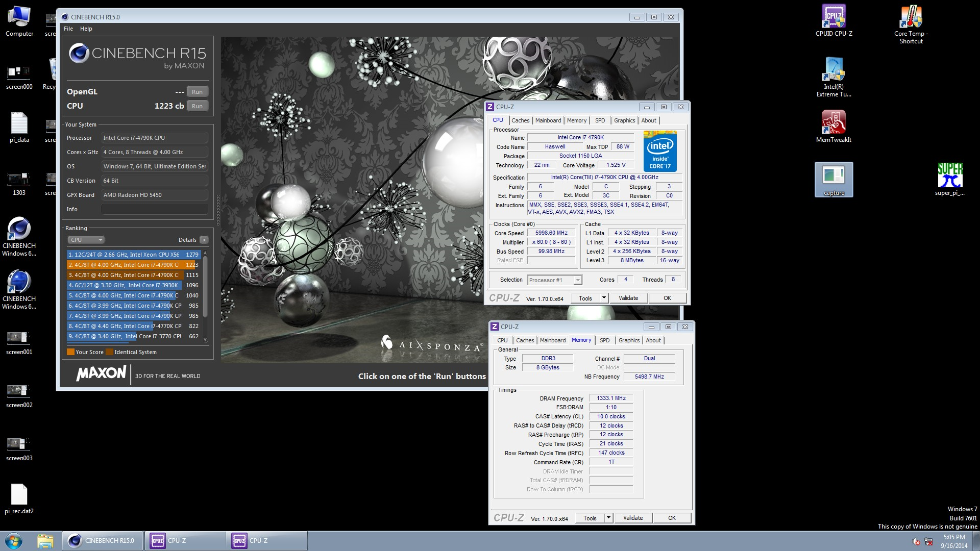This screenshot has width=980, height=551.
Task: Click the Info input field
Action: point(154,209)
